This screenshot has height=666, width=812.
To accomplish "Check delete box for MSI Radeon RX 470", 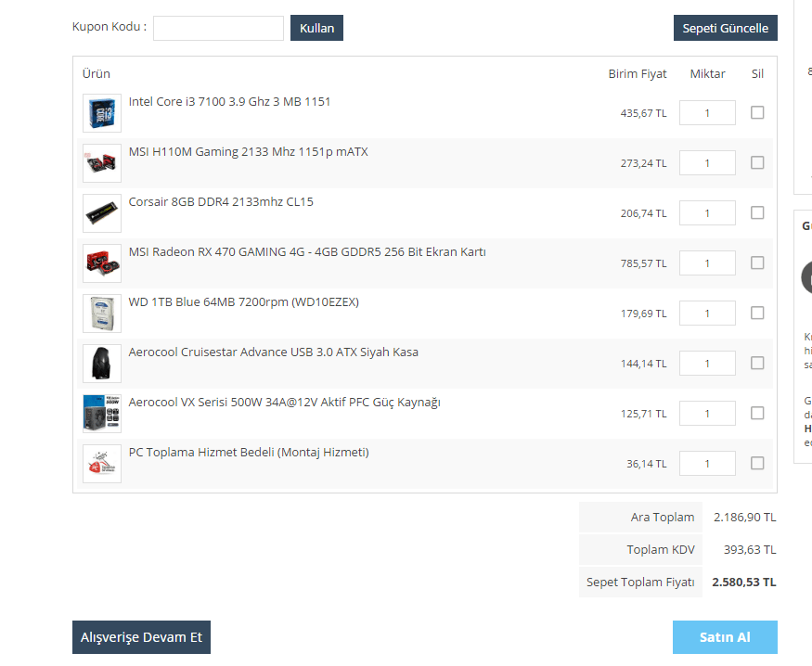I will tap(757, 263).
